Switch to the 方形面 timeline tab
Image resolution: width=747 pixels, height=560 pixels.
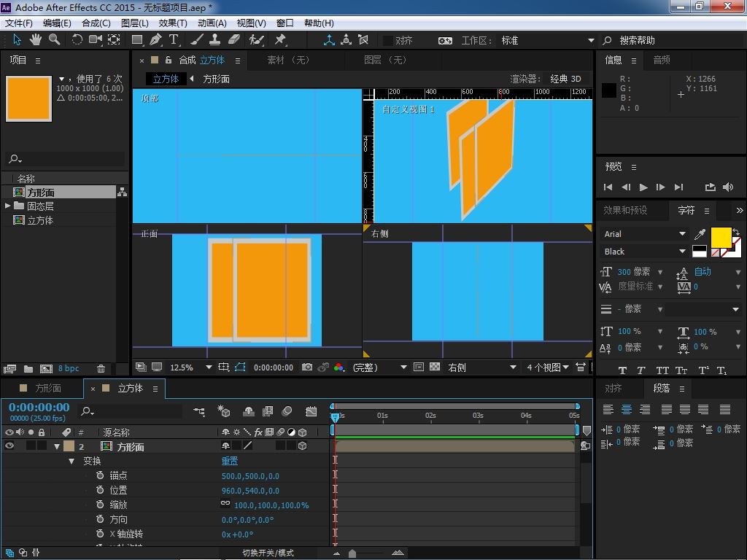[47, 389]
